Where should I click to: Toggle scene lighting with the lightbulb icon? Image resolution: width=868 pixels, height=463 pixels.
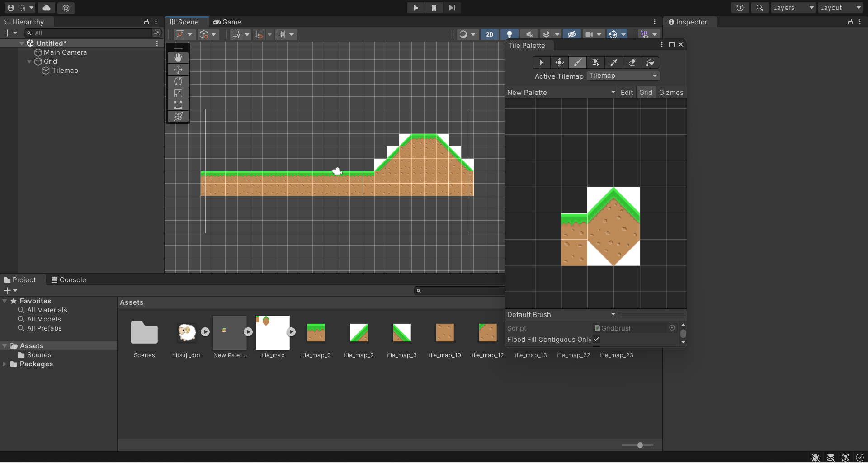(509, 34)
